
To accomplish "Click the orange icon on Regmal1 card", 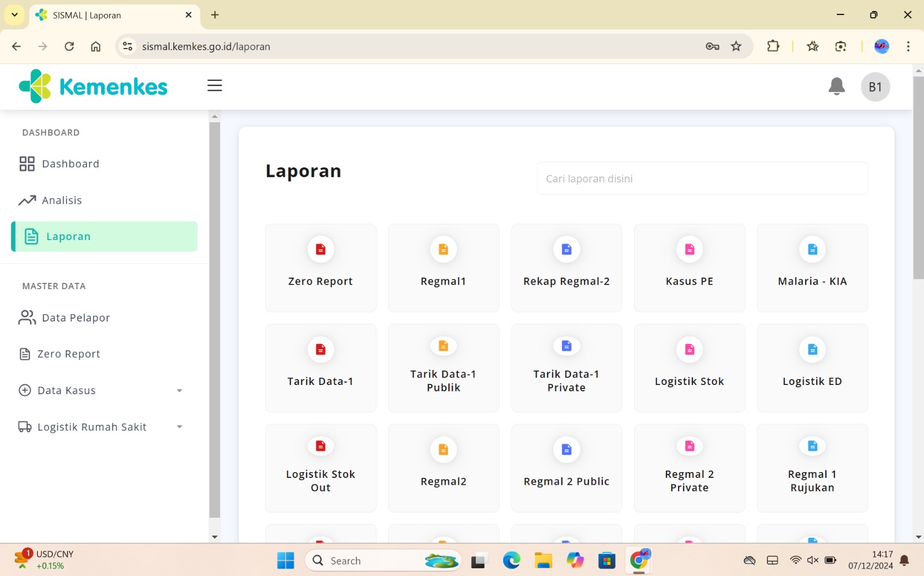I will [444, 249].
